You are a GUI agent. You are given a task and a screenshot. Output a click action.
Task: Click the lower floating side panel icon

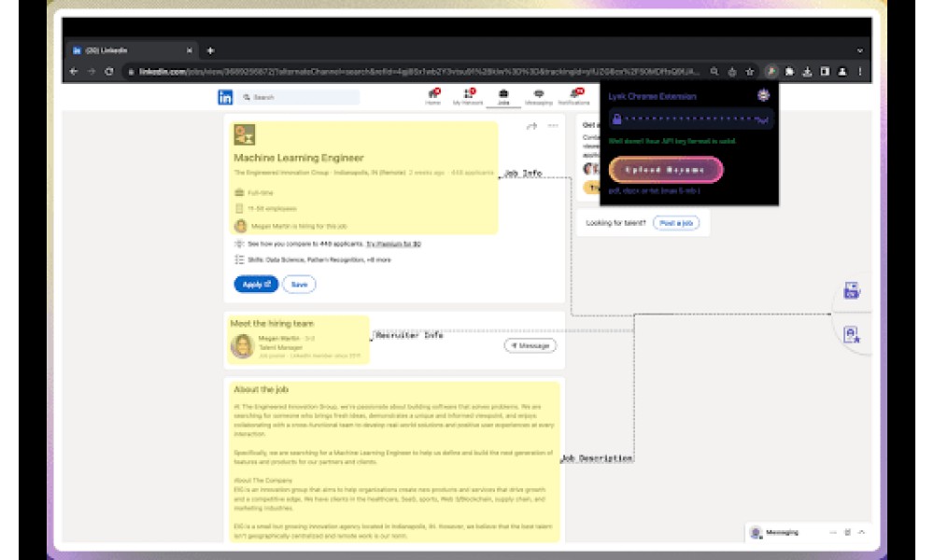[851, 334]
